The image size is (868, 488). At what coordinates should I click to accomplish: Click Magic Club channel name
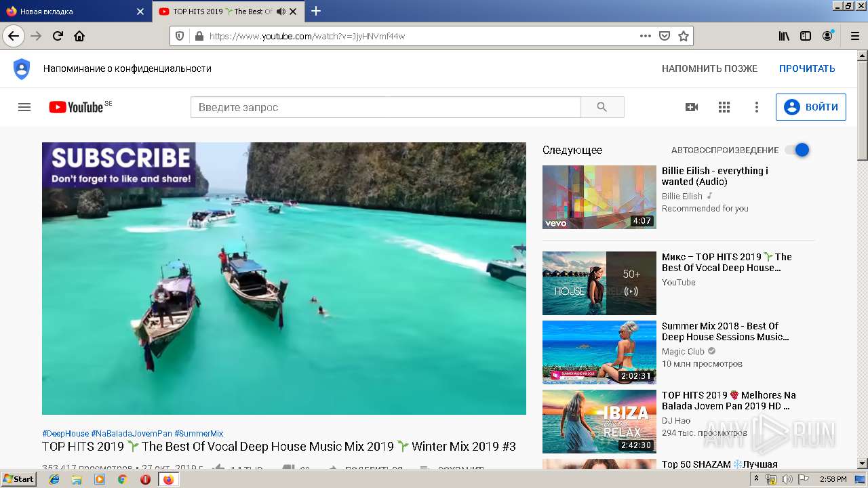click(683, 351)
